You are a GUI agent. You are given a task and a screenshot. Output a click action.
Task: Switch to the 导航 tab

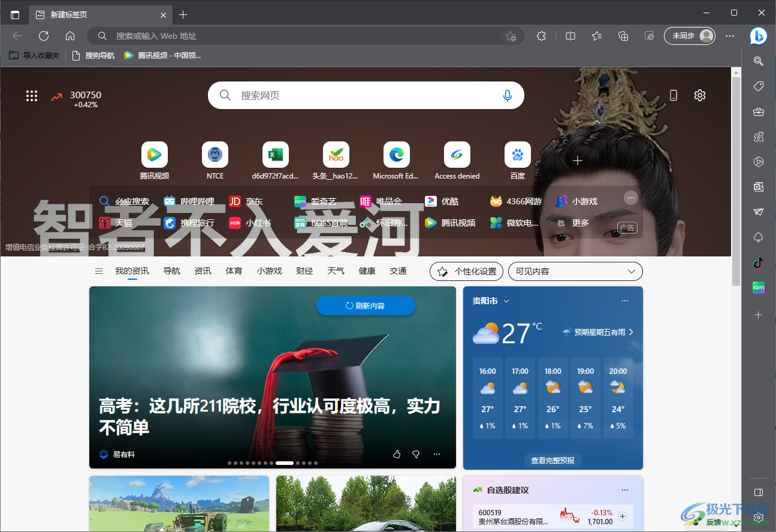pyautogui.click(x=171, y=271)
